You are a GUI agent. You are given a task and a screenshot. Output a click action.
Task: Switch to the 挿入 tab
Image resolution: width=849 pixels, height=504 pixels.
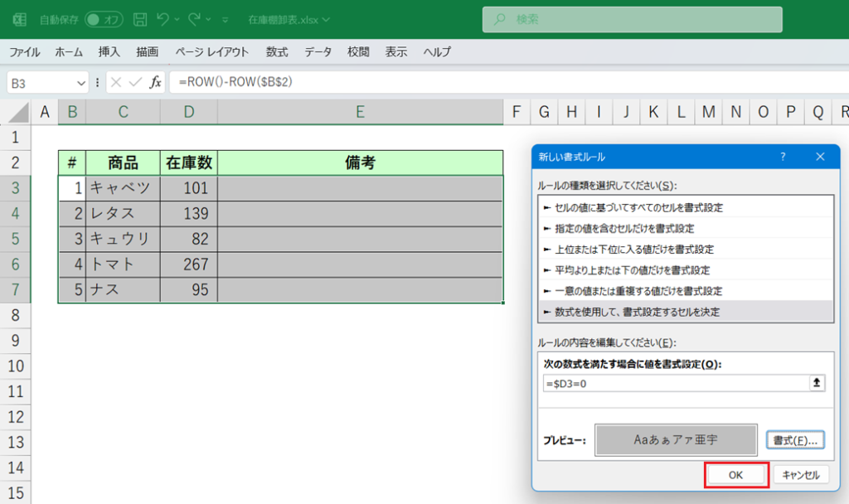coord(109,52)
